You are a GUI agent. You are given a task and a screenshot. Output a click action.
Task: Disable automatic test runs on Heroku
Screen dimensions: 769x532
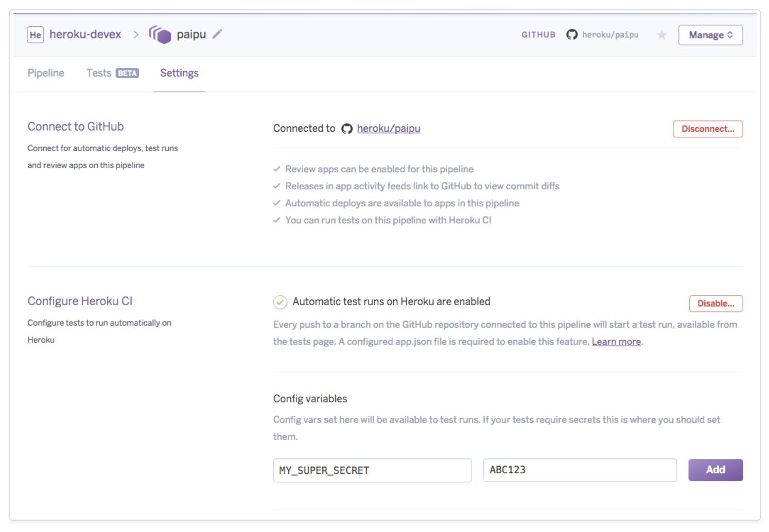coord(715,304)
